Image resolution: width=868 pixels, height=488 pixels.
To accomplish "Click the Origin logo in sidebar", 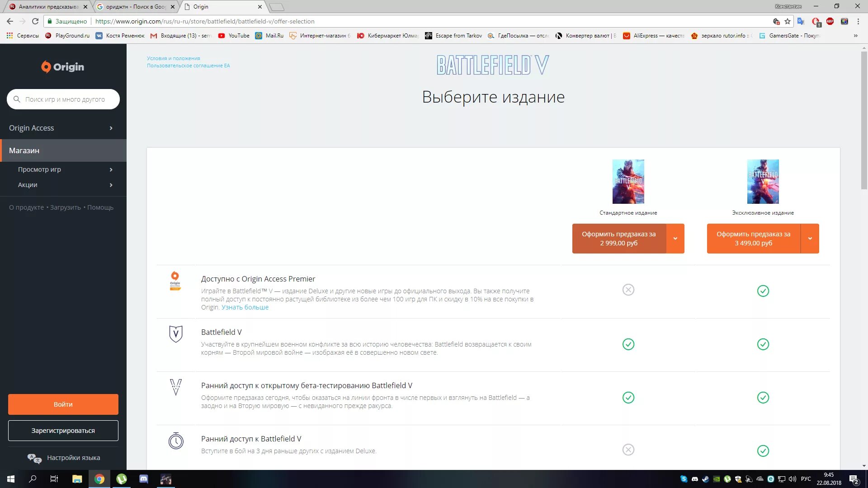I will tap(63, 67).
